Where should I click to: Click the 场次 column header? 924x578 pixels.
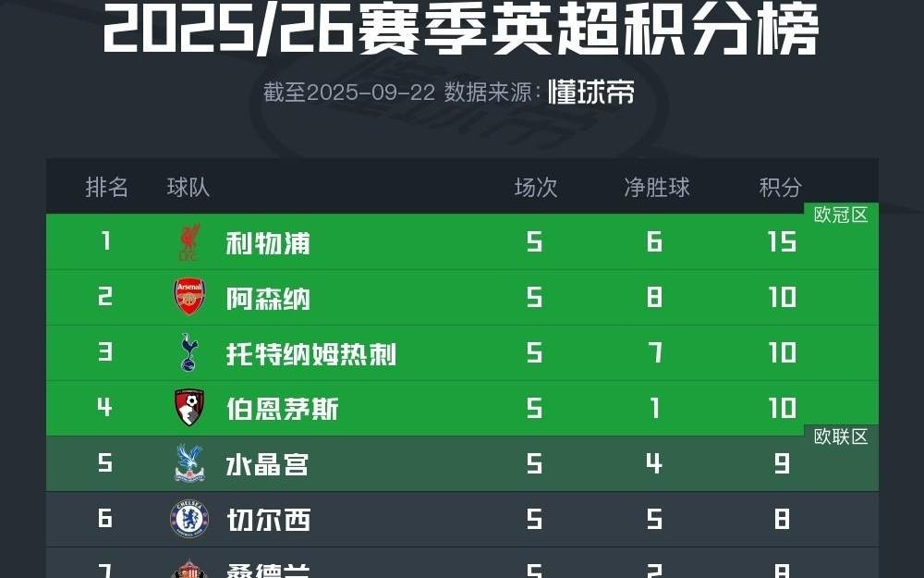(x=536, y=187)
